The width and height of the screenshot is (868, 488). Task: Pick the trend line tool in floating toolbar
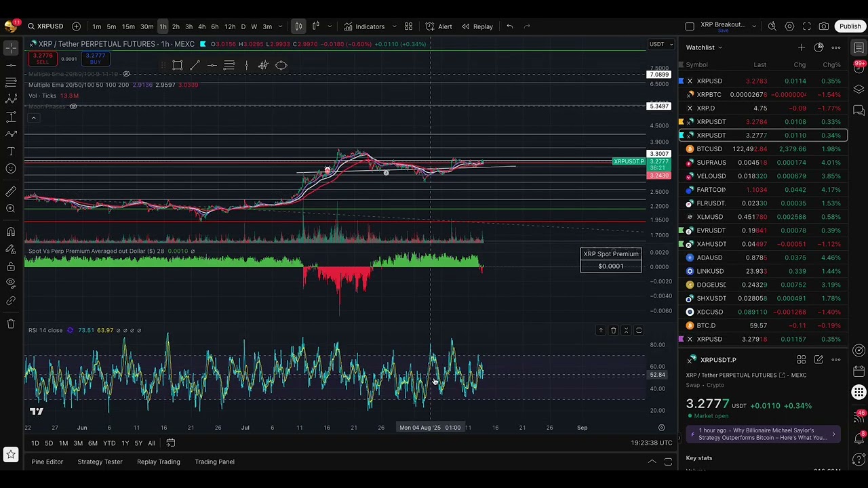(195, 66)
